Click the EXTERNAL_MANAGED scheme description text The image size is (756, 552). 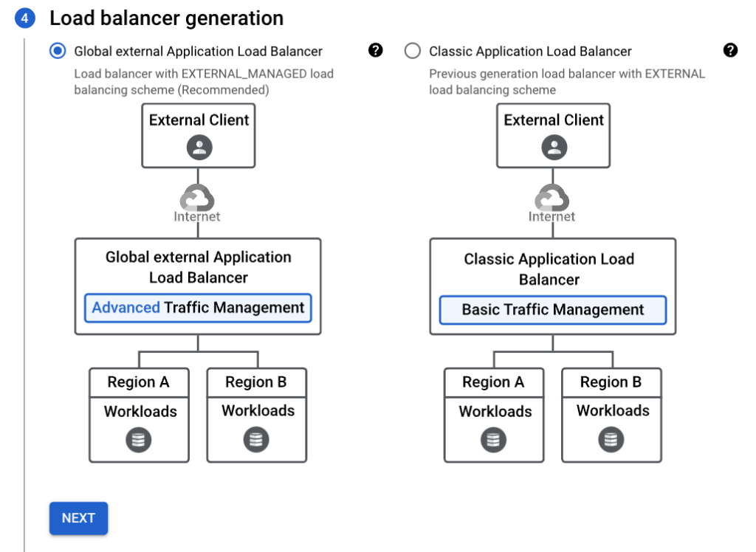pyautogui.click(x=204, y=81)
